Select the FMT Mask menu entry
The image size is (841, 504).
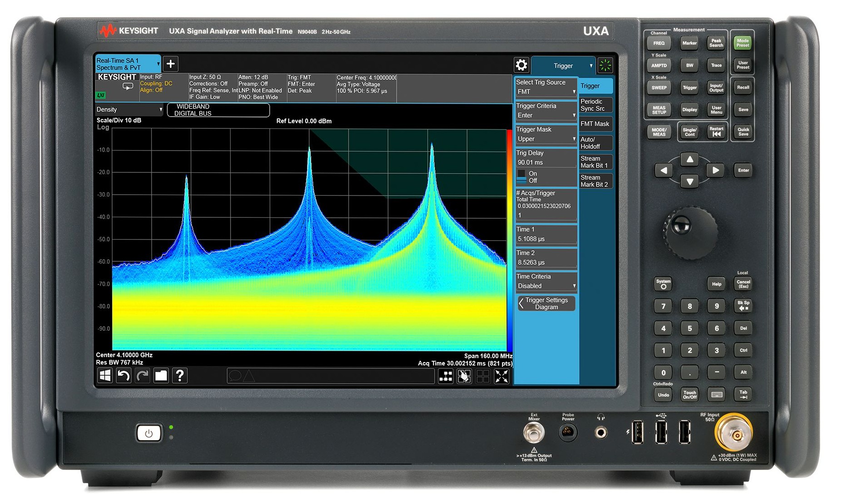595,123
